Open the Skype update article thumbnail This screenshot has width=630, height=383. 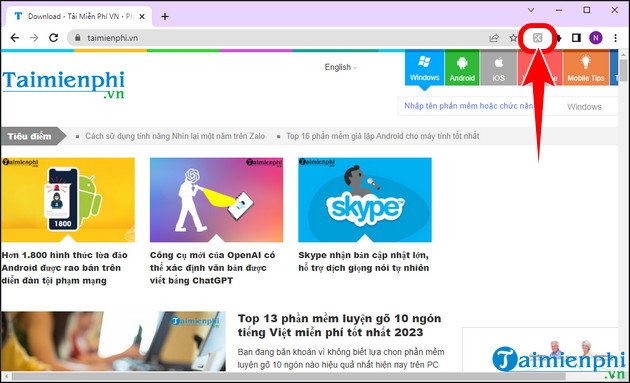pyautogui.click(x=365, y=200)
